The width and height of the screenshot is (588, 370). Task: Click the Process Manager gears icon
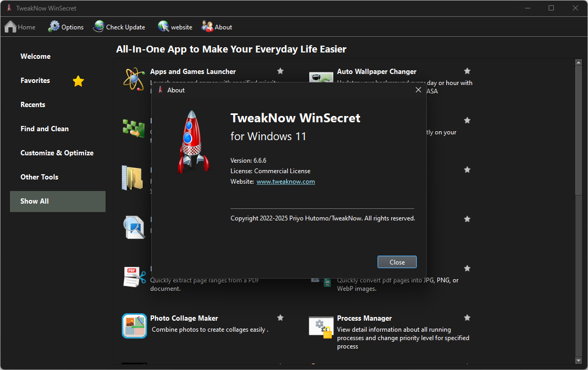coord(321,327)
